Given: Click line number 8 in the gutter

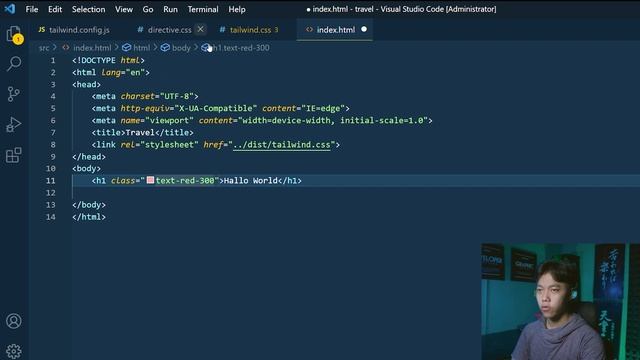Looking at the screenshot, I should coord(53,144).
